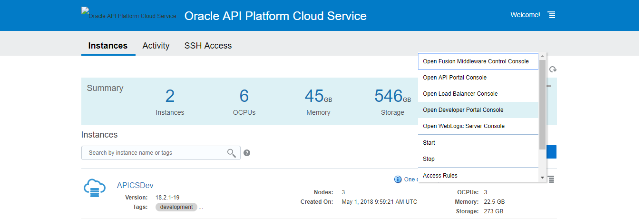Open the SSH Access tab

coord(208,46)
